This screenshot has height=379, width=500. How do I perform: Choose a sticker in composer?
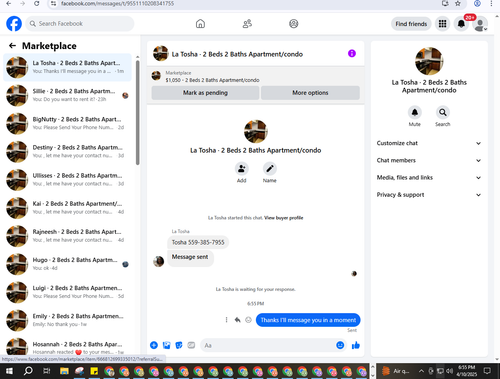(x=179, y=345)
